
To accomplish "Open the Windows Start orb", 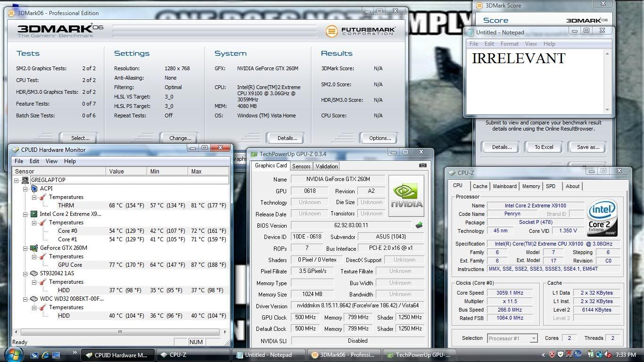I will [x=13, y=354].
